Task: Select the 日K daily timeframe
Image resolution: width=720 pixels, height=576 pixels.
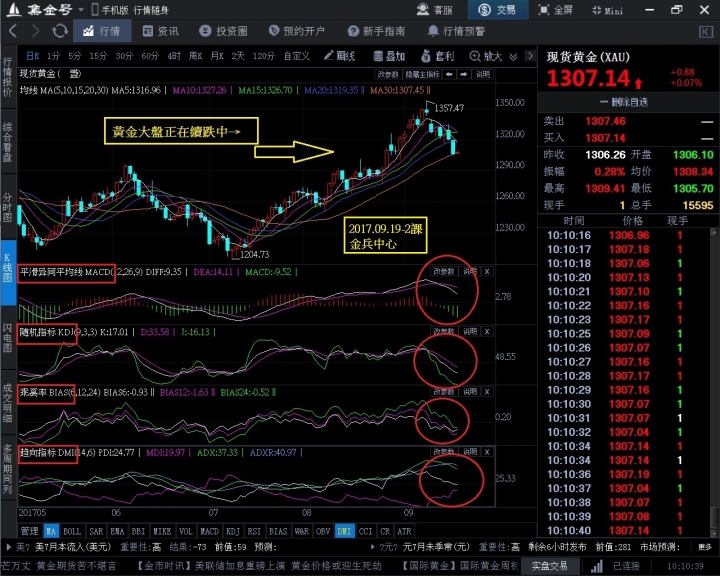Action: pyautogui.click(x=33, y=56)
